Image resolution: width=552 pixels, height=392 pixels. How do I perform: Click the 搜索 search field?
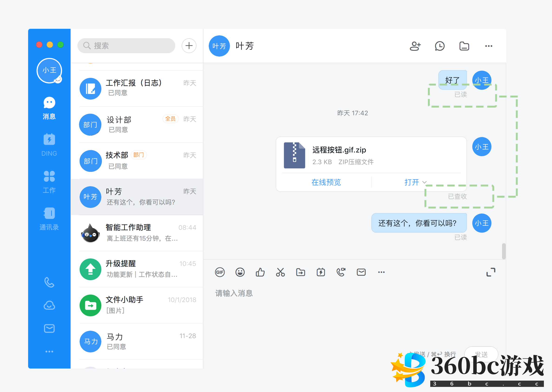coord(126,46)
